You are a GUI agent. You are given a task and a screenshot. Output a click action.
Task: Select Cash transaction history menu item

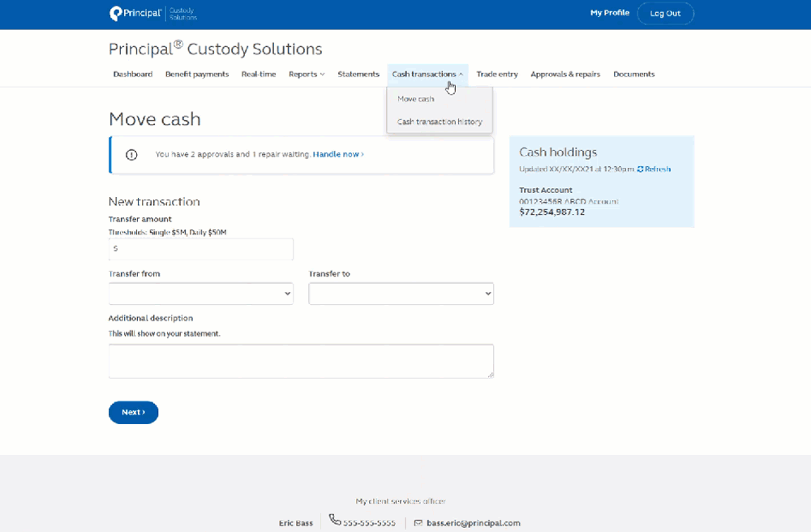(x=439, y=121)
